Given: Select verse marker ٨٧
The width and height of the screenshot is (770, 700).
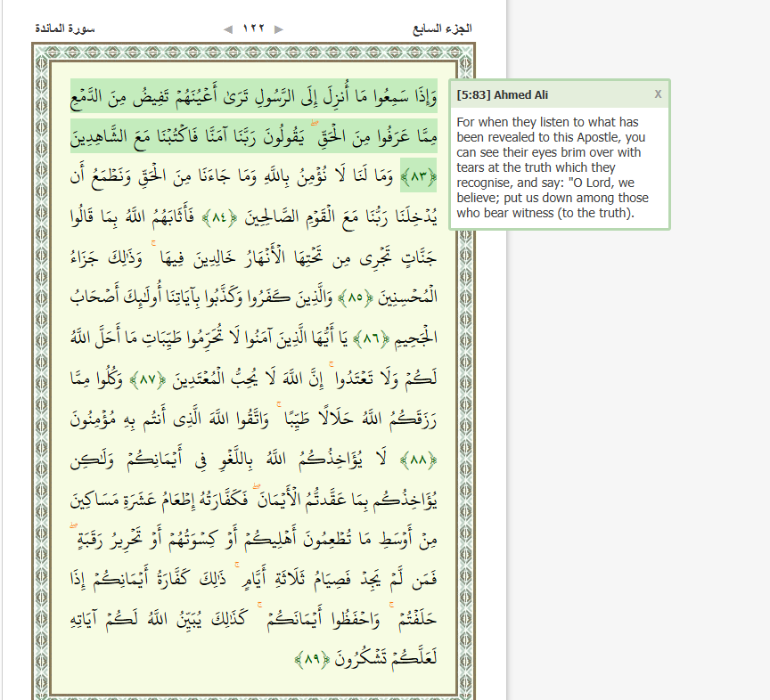Looking at the screenshot, I should pyautogui.click(x=147, y=379).
